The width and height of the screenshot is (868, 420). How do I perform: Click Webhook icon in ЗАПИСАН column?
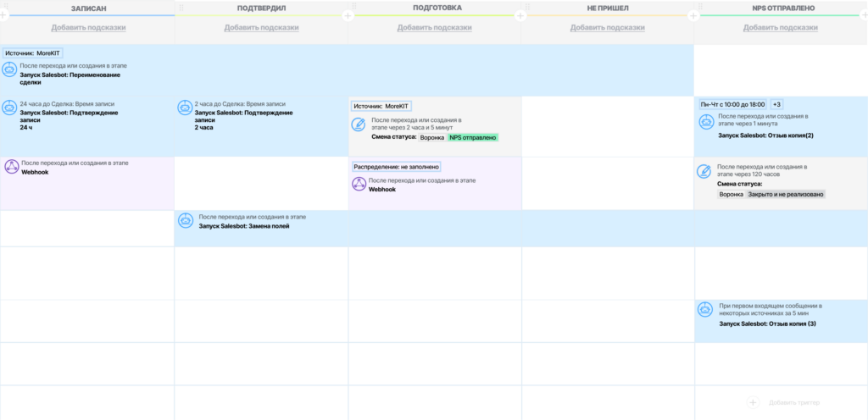pos(11,166)
